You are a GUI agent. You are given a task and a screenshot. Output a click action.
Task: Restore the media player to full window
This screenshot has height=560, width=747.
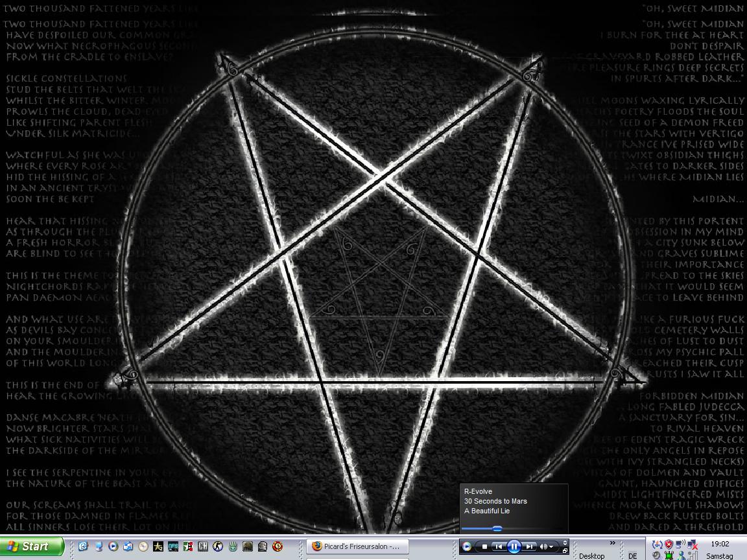click(565, 551)
